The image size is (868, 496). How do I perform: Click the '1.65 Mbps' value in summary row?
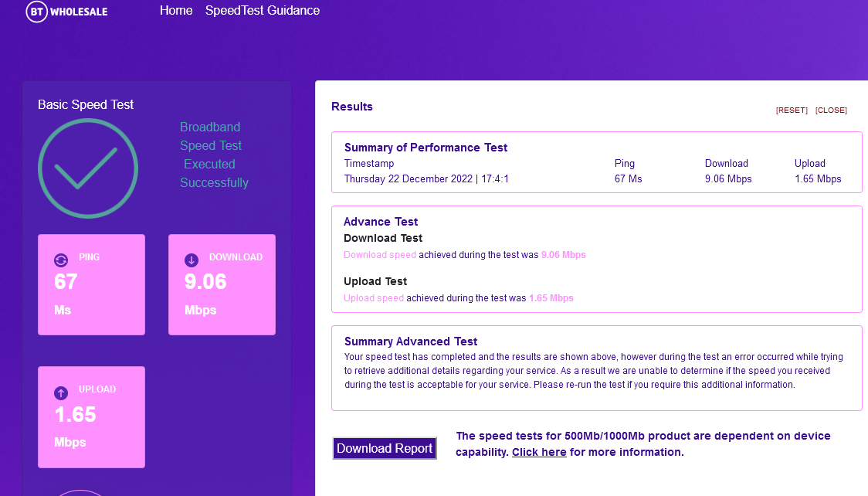tap(818, 178)
